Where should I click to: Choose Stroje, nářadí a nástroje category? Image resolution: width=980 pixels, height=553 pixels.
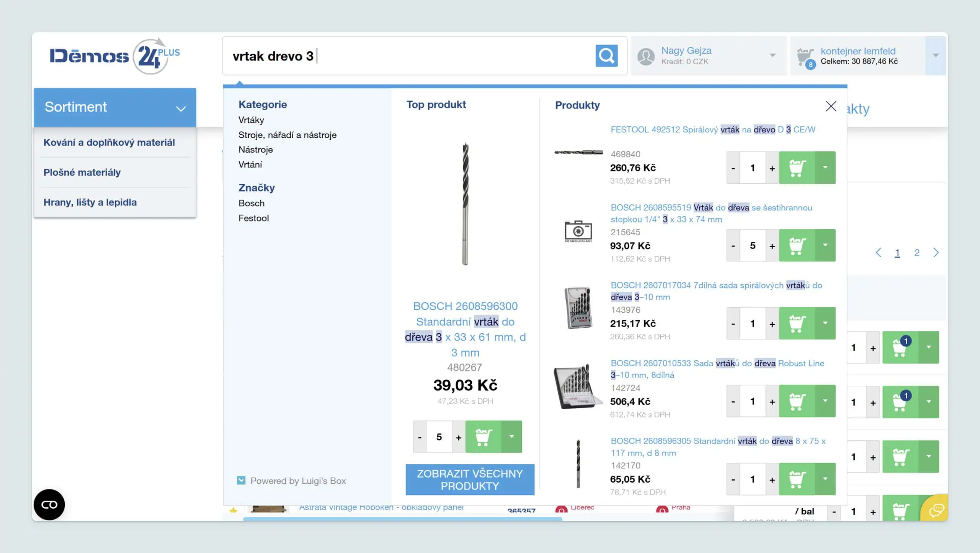tap(287, 135)
